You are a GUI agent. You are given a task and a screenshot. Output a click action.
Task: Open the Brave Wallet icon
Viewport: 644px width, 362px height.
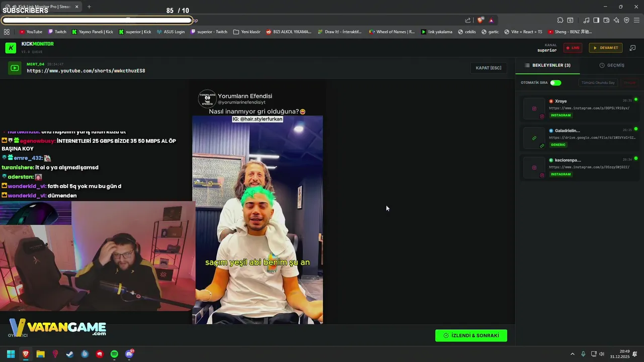click(x=606, y=20)
